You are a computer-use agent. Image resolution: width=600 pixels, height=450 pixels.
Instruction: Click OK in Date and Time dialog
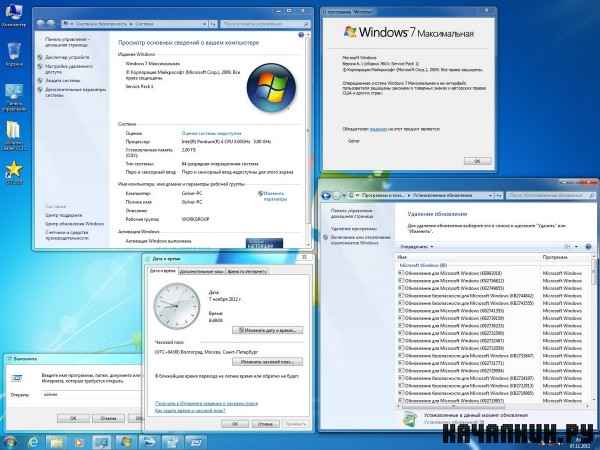pos(235,424)
